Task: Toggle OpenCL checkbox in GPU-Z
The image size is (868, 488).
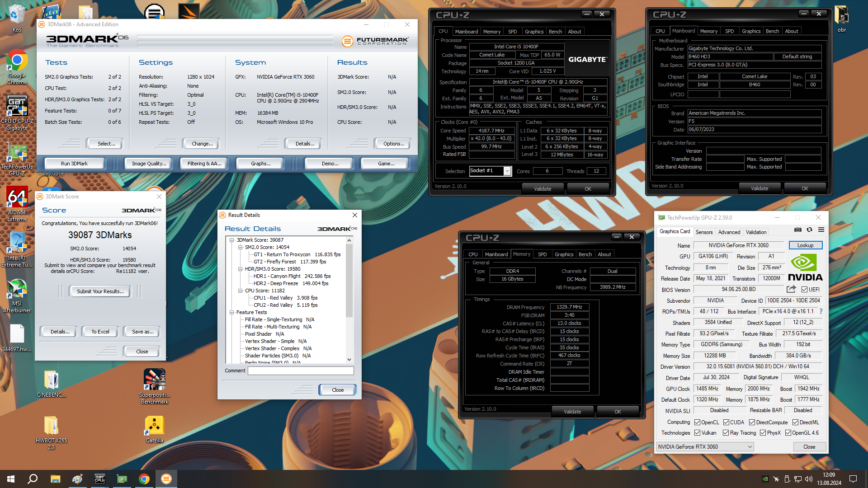Action: 698,422
